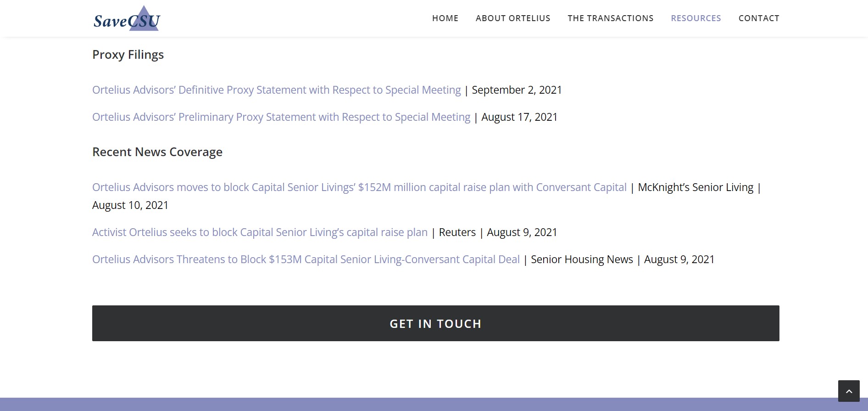The width and height of the screenshot is (868, 411).
Task: Open McKnight's article on $152M capital raise
Action: click(359, 187)
